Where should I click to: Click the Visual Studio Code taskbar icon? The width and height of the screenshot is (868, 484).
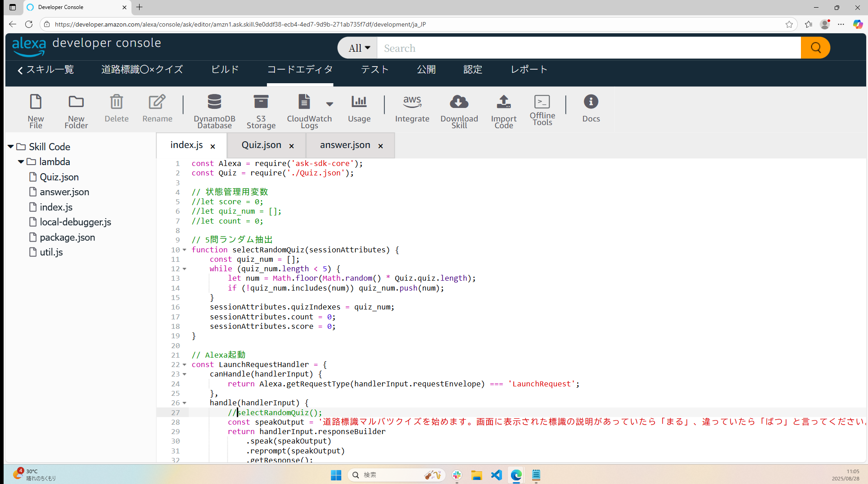click(496, 475)
